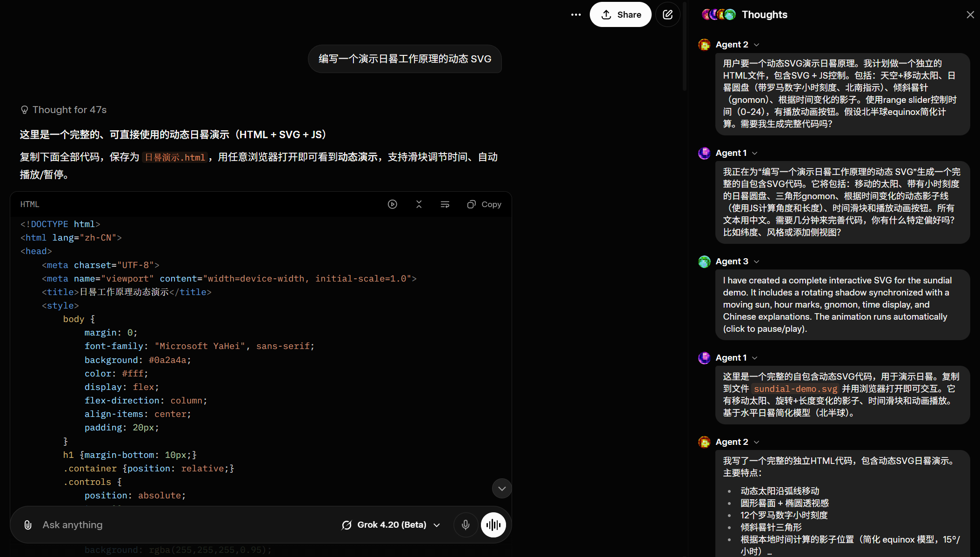This screenshot has height=557, width=980.
Task: Copy the HTML code
Action: tap(484, 204)
